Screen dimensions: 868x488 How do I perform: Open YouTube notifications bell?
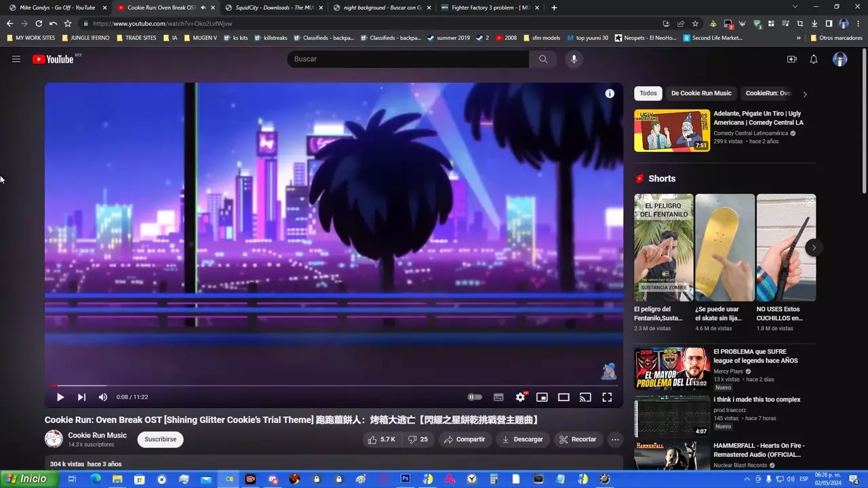click(813, 59)
